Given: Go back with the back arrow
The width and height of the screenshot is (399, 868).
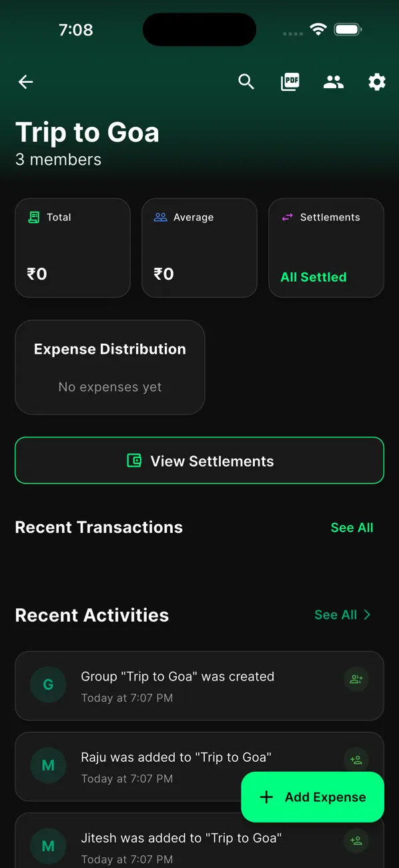Looking at the screenshot, I should click(x=25, y=81).
